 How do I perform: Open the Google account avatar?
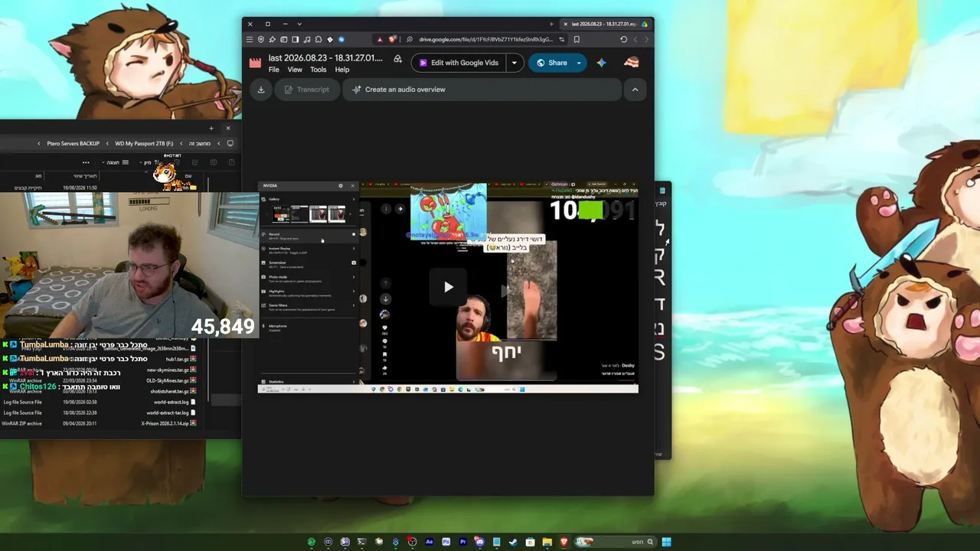tap(632, 63)
